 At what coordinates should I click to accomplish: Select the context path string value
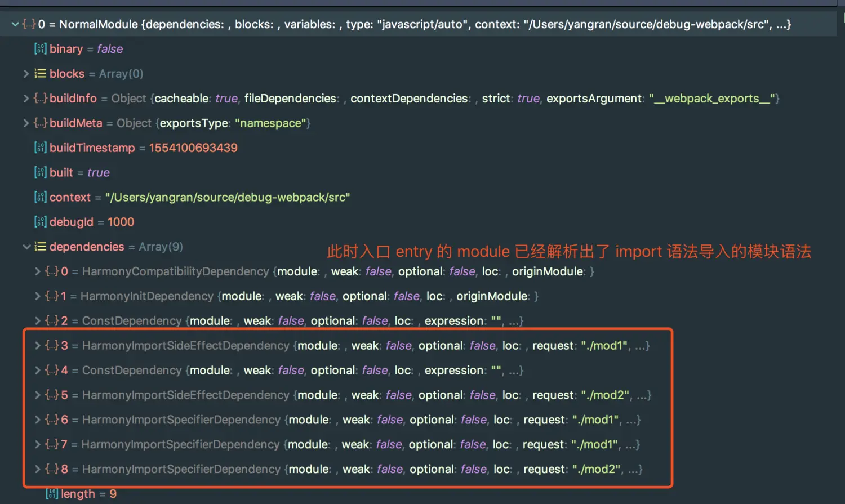pyautogui.click(x=228, y=198)
